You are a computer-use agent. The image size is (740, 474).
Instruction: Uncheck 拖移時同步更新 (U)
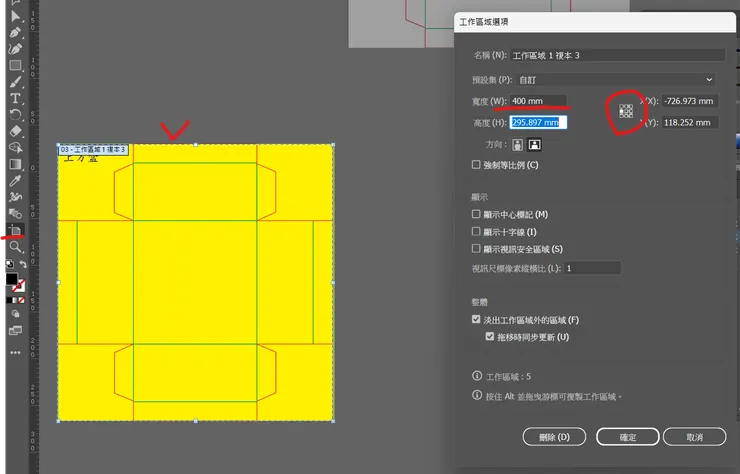pyautogui.click(x=490, y=337)
